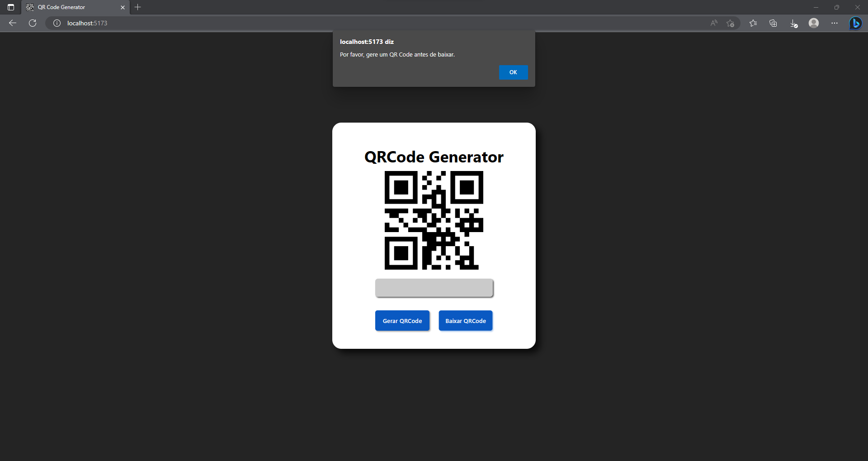Open the browser profile avatar
The height and width of the screenshot is (461, 868).
tap(814, 23)
